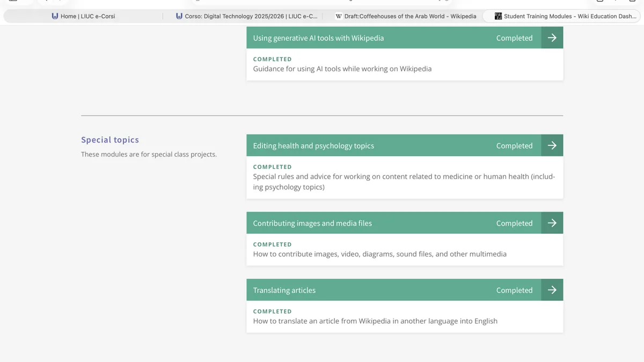The width and height of the screenshot is (644, 362).
Task: Open the arrow for Editing health and psychology topics
Action: click(x=552, y=145)
